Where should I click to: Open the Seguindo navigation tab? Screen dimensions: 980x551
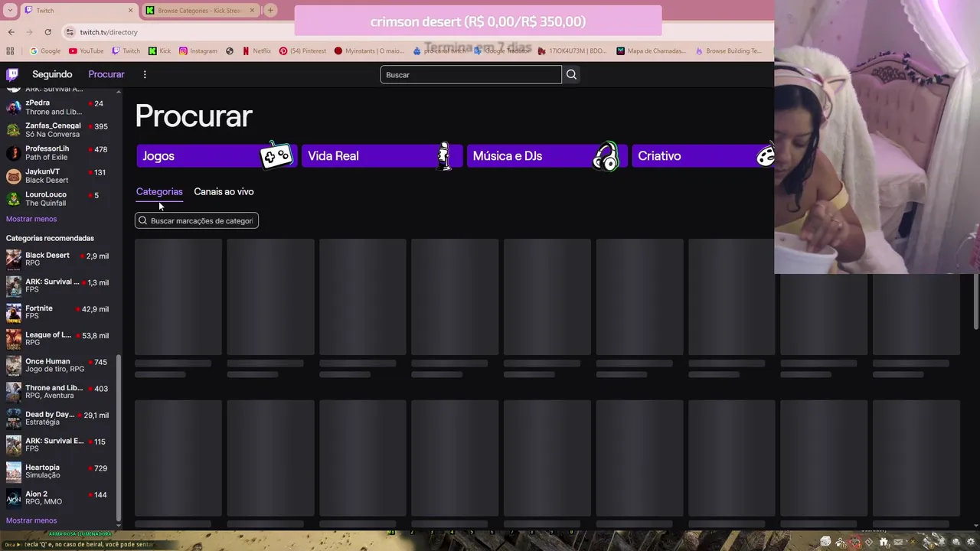point(52,74)
